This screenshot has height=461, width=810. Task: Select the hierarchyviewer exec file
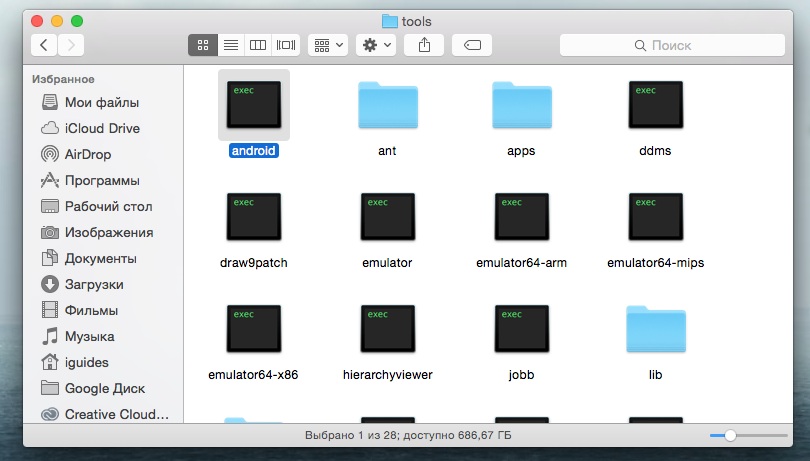[387, 329]
